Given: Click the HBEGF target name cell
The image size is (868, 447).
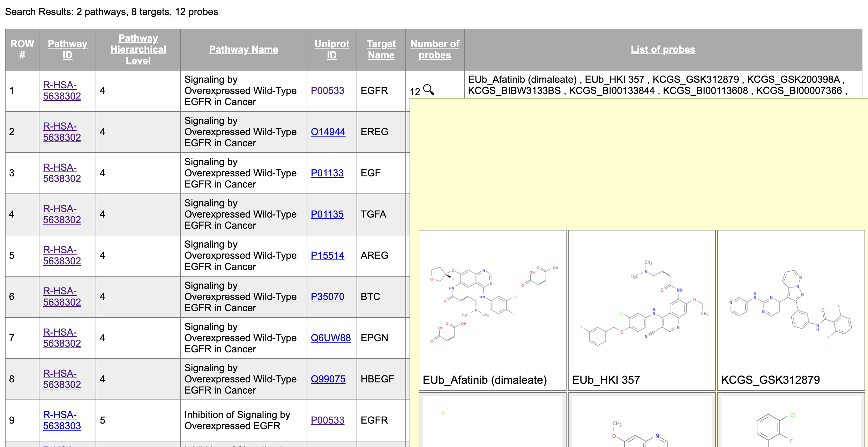Looking at the screenshot, I should coord(381,379).
